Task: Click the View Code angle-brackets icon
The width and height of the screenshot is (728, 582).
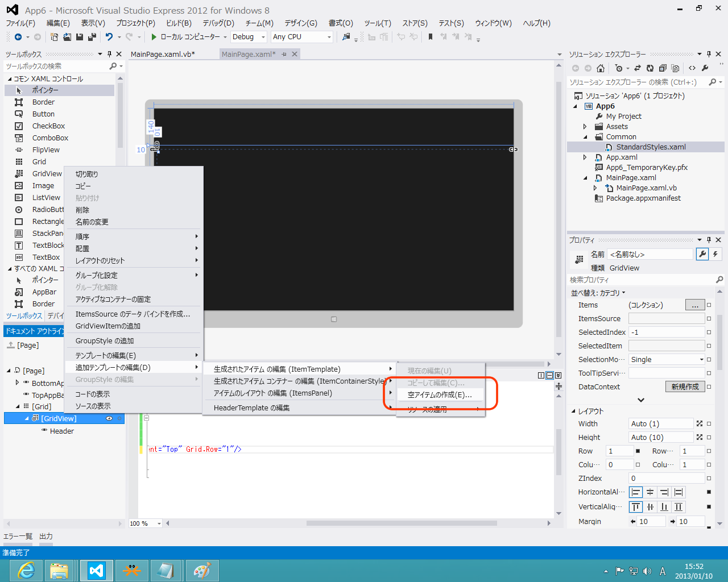Action: pos(692,68)
